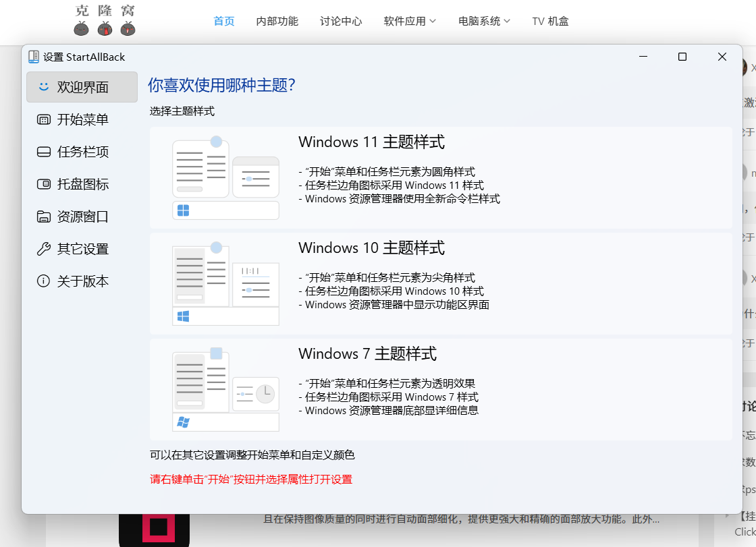This screenshot has width=756, height=547.
Task: Select the Windows 7 主题样式 heading
Action: [367, 353]
